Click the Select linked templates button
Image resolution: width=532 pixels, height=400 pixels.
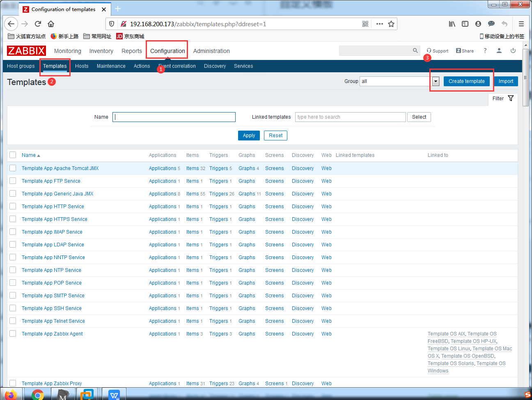click(419, 117)
